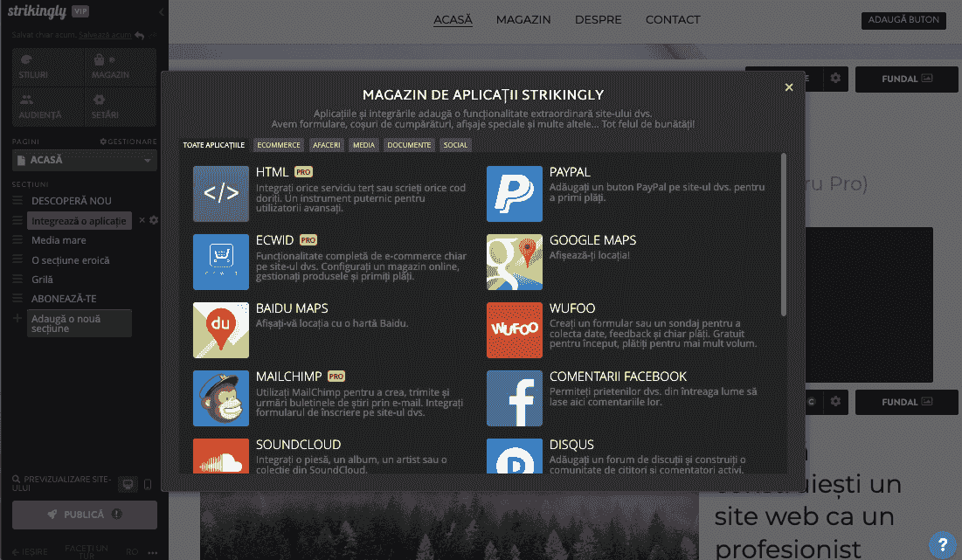Go to CONTACT in site navigation
Screen dimensions: 962x560
coord(673,19)
